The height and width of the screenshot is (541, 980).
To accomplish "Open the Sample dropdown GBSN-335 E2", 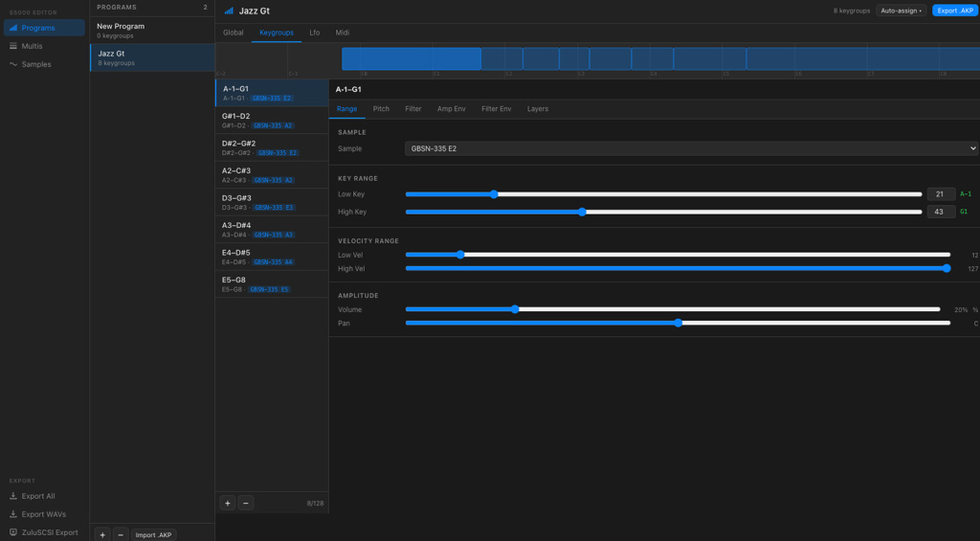I will coord(691,148).
